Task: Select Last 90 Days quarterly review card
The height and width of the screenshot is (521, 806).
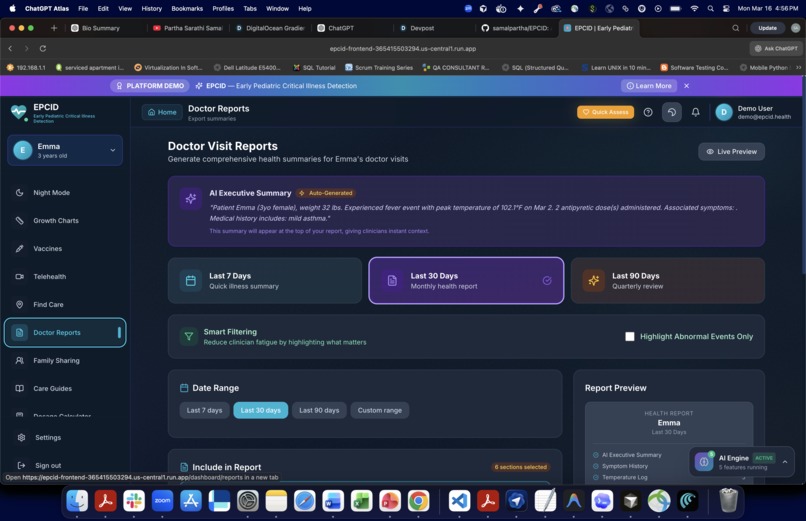Action: [x=668, y=281]
